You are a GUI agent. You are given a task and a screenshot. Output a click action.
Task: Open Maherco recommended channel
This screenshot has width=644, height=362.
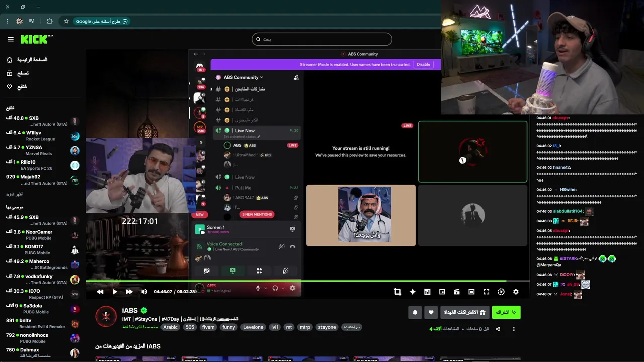coord(43,264)
